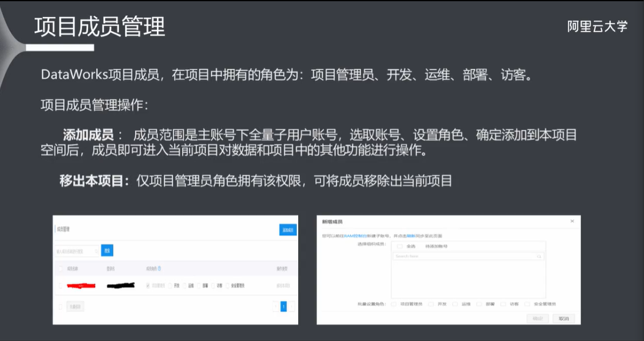The image size is (644, 341).
Task: Go to previous page in pagination
Action: (276, 307)
